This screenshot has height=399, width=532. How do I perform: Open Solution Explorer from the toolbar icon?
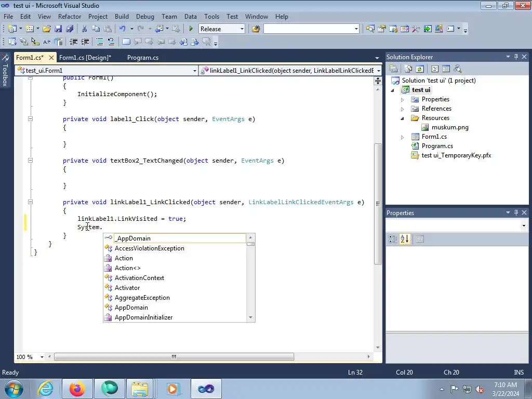pyautogui.click(x=370, y=29)
